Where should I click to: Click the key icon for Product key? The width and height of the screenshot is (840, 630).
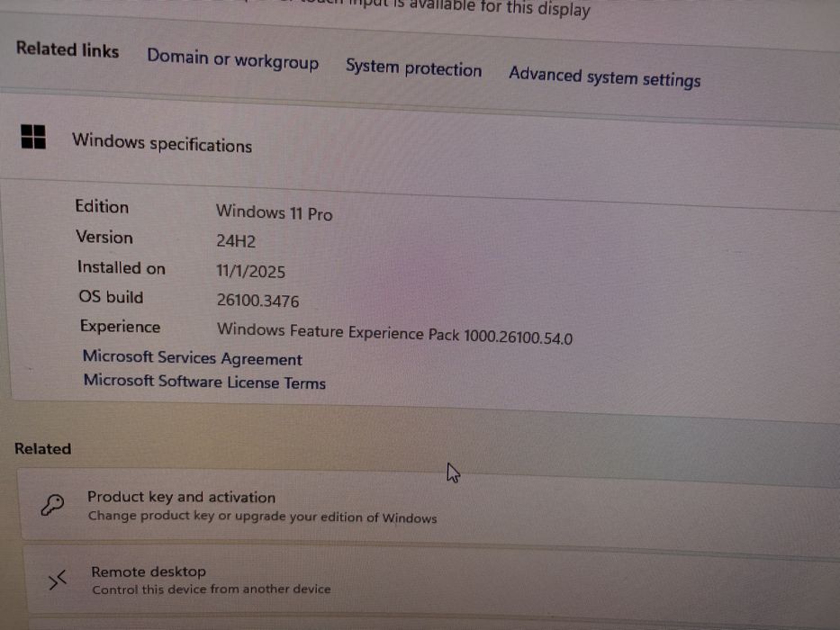[52, 505]
